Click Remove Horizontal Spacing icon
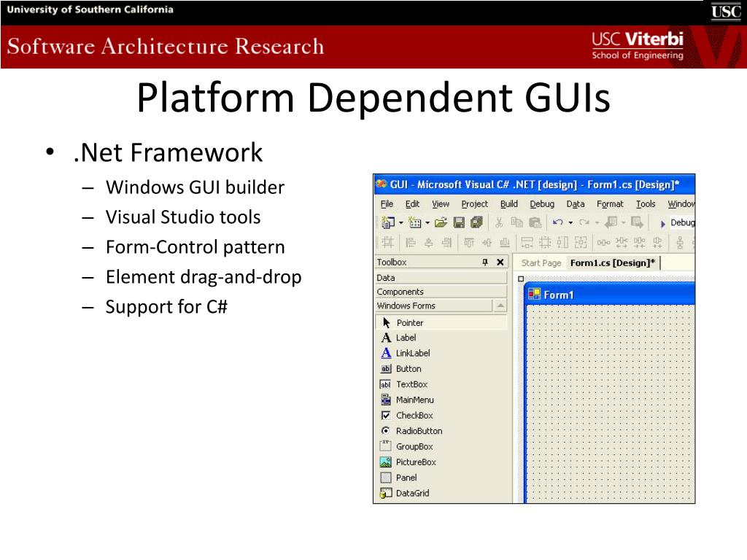 pyautogui.click(x=657, y=243)
